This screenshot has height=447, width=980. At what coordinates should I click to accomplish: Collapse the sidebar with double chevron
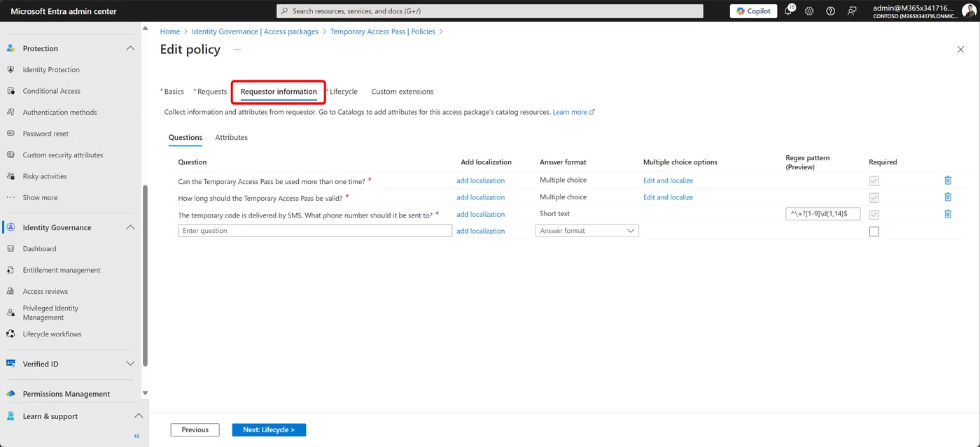pos(136,436)
